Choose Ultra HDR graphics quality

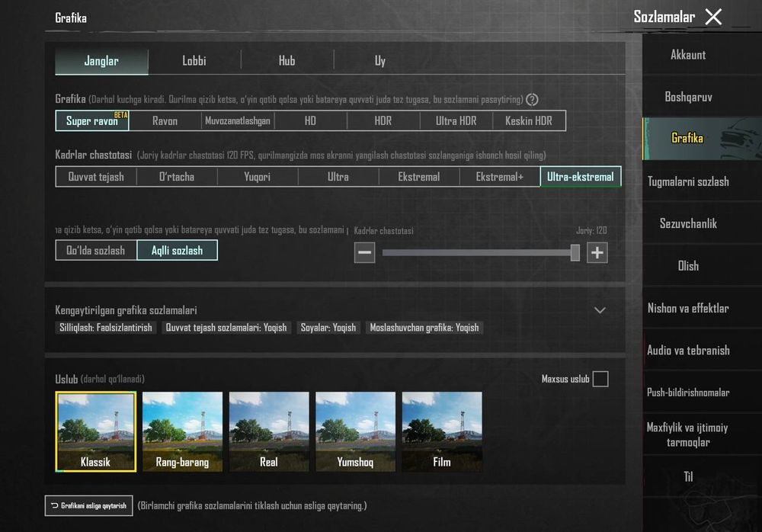coord(456,120)
